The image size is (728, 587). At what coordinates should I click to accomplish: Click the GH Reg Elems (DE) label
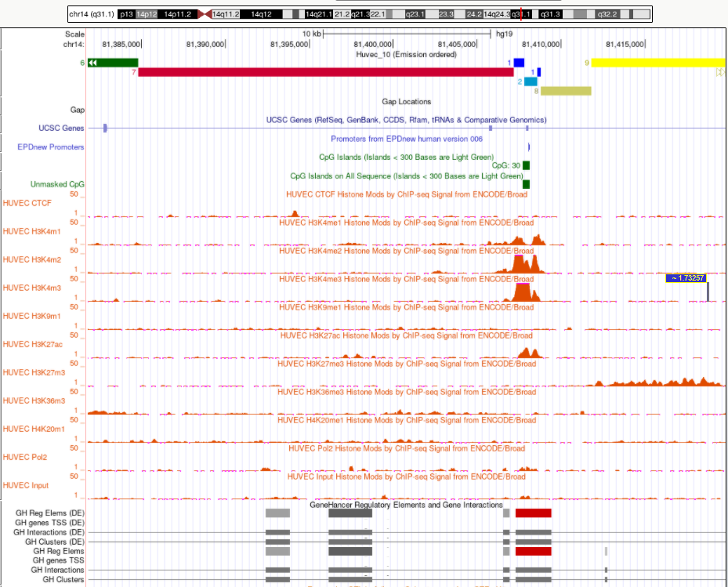coord(50,513)
